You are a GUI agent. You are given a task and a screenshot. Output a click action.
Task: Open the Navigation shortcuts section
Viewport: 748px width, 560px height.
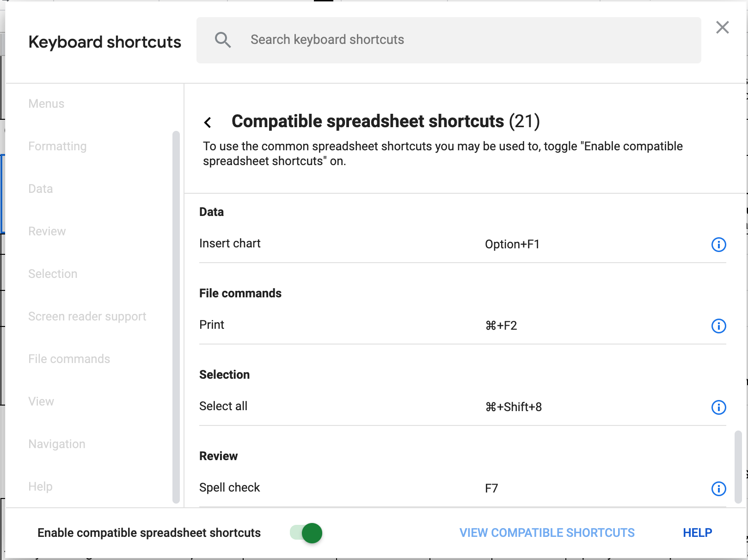[x=56, y=444]
